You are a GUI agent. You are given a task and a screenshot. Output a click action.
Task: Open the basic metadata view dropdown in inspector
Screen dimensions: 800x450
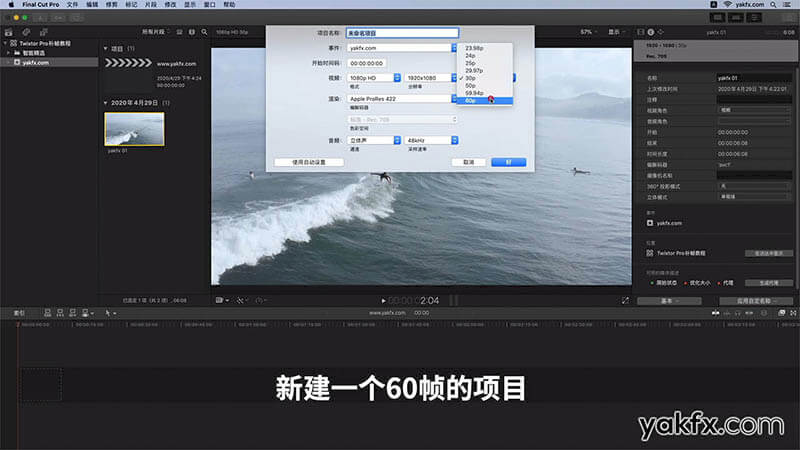(x=669, y=301)
